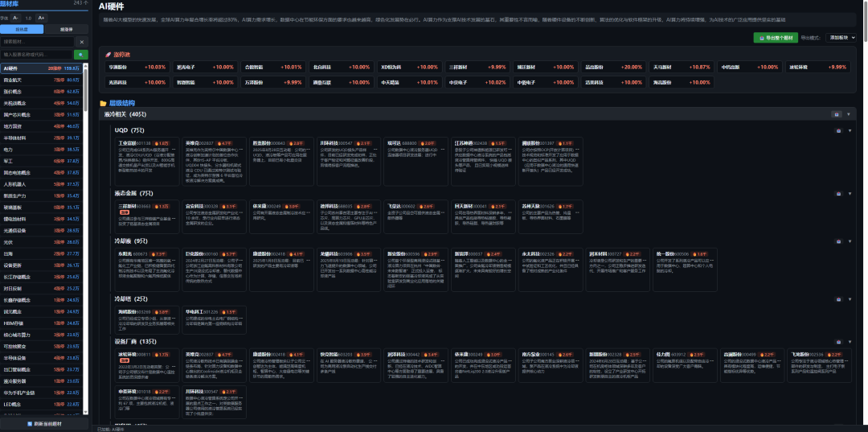
Task: Switch to 按热度 sort tab
Action: (x=23, y=29)
